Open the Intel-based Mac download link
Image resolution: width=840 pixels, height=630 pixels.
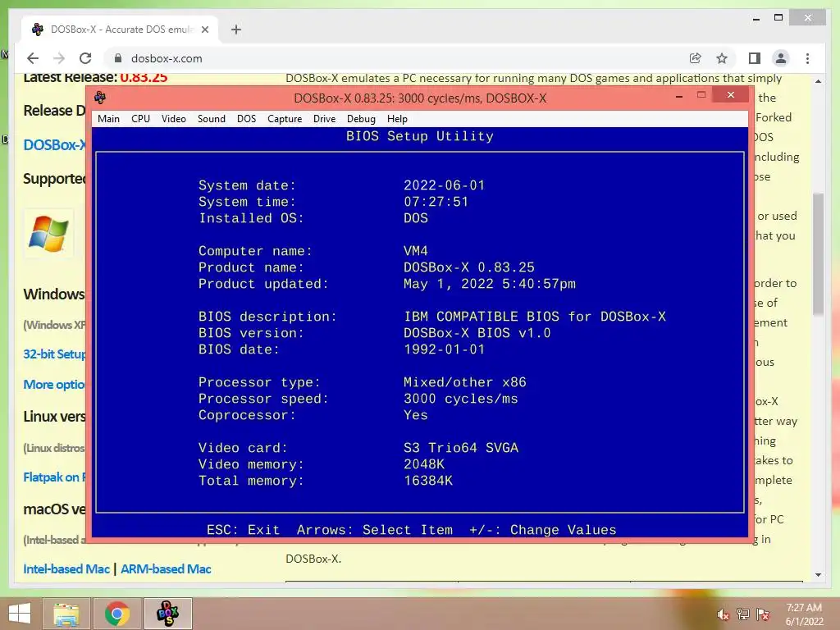point(66,569)
